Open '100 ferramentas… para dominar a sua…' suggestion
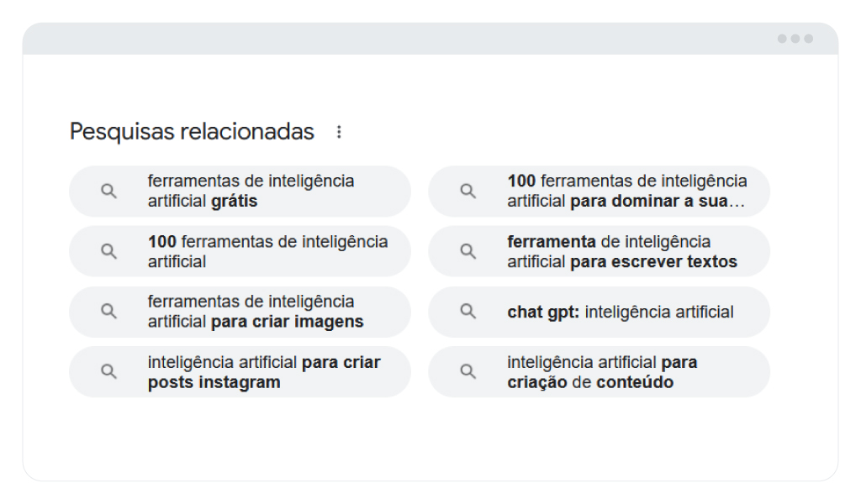The width and height of the screenshot is (861, 504). pyautogui.click(x=599, y=192)
